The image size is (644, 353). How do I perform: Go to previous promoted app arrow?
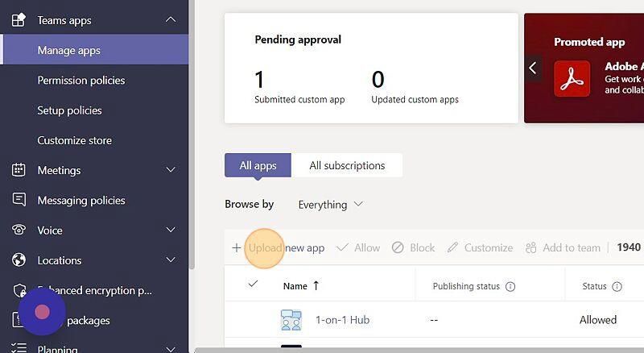(x=533, y=68)
